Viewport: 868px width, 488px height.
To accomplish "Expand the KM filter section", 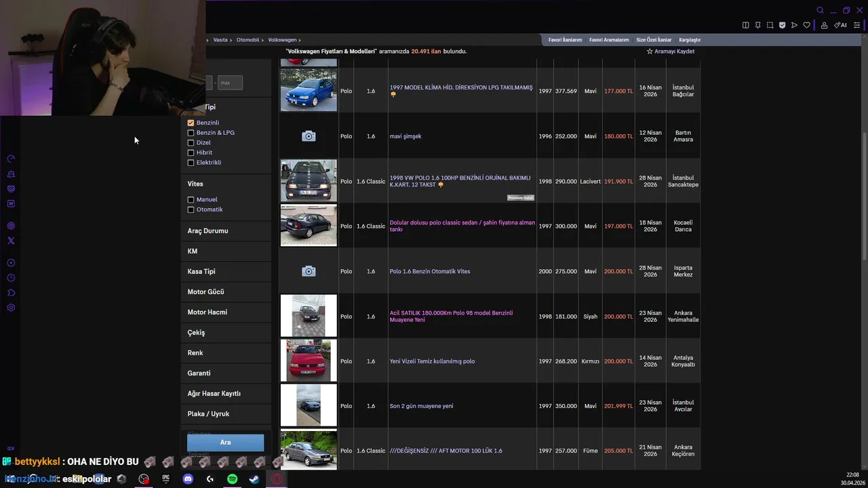I will [226, 251].
